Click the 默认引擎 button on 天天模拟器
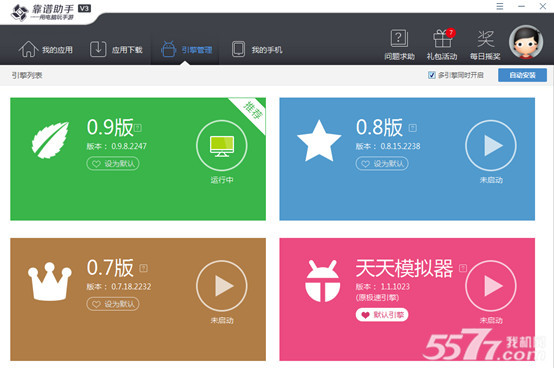The height and width of the screenshot is (368, 554). pyautogui.click(x=382, y=315)
